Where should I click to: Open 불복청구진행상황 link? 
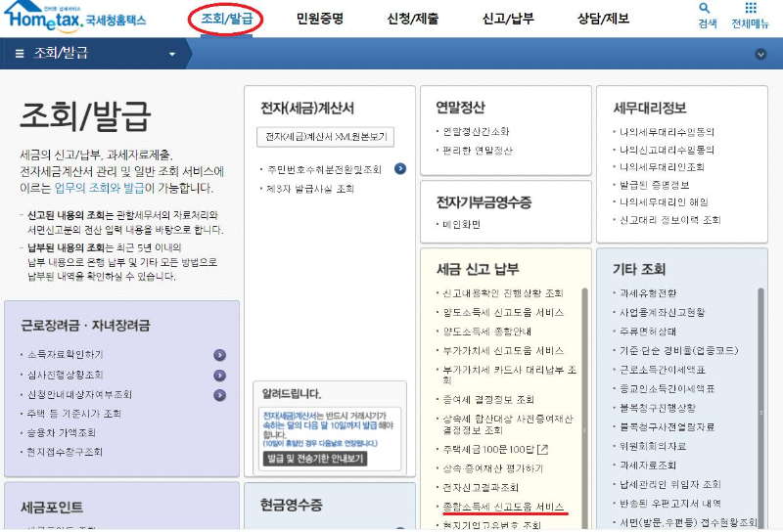(x=658, y=408)
